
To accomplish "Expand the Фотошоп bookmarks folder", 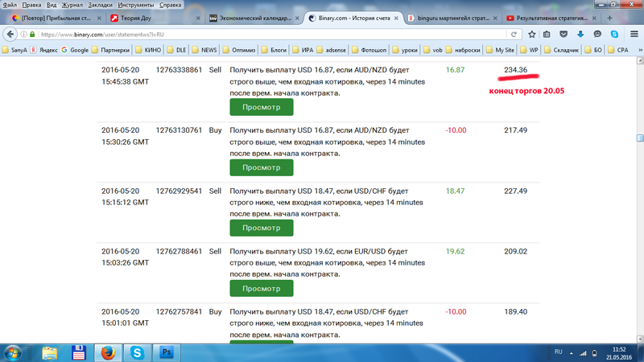I will 369,50.
